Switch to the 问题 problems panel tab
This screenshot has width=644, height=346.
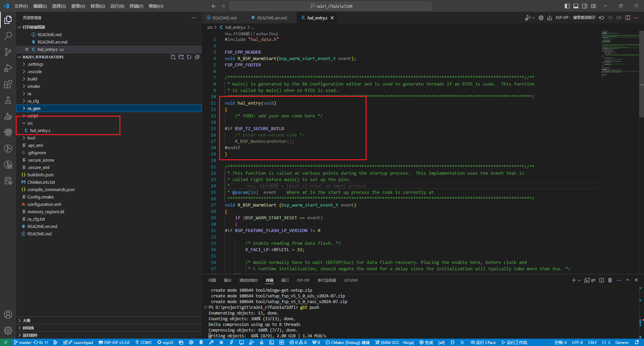pos(212,280)
